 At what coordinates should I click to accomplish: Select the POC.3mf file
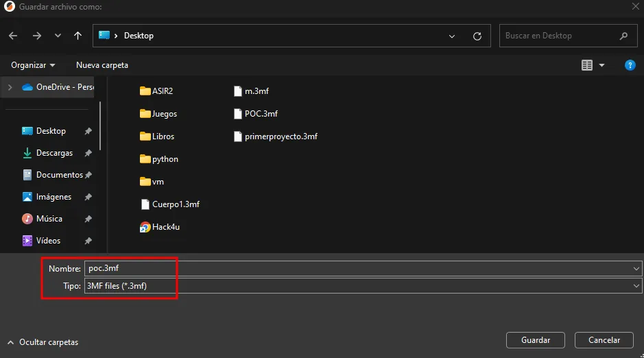tap(255, 114)
